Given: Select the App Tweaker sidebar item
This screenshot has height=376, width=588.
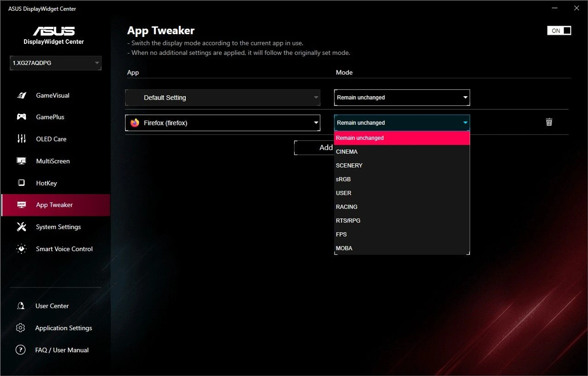Looking at the screenshot, I should coord(56,205).
